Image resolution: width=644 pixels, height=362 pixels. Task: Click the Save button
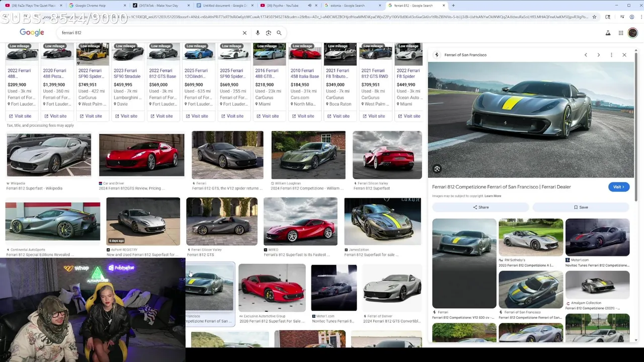[x=581, y=207]
